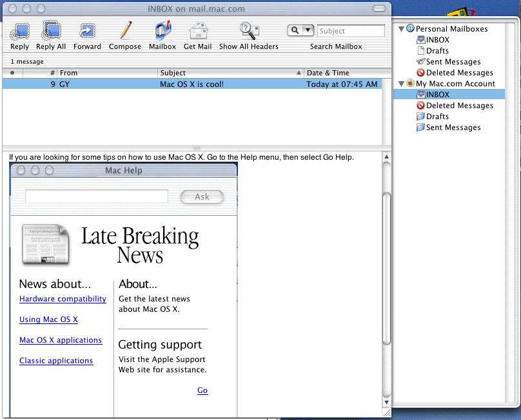
Task: Collapse My Mac.com Account disclosure triangle
Action: point(401,84)
